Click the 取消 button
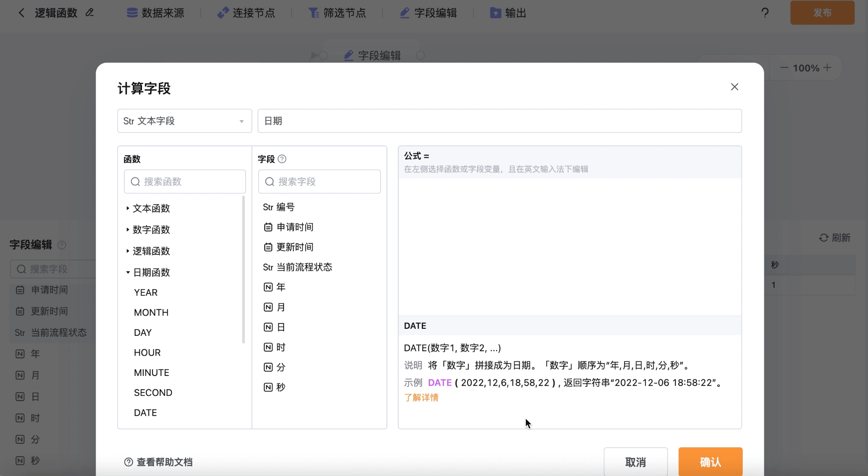 (x=636, y=462)
